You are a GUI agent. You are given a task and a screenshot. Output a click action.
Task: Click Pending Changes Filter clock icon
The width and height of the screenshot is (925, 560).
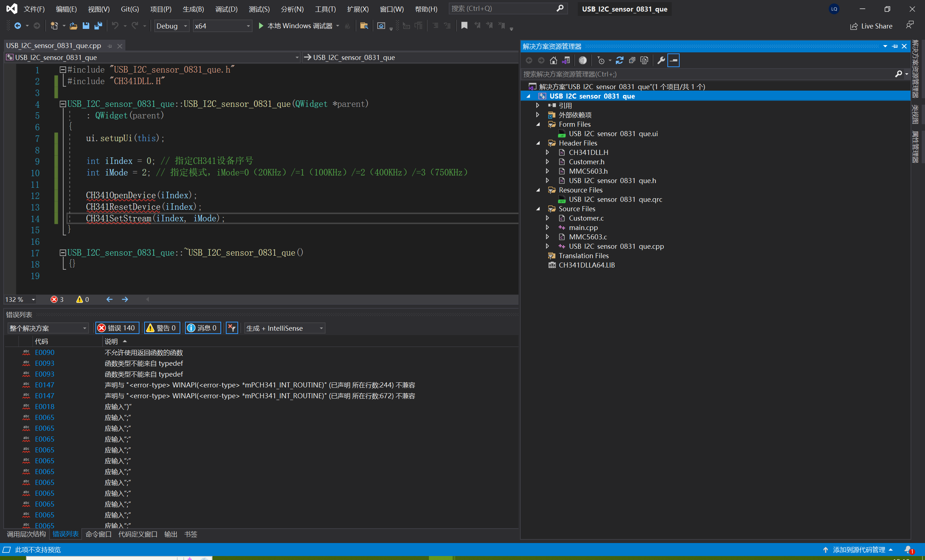pyautogui.click(x=601, y=60)
